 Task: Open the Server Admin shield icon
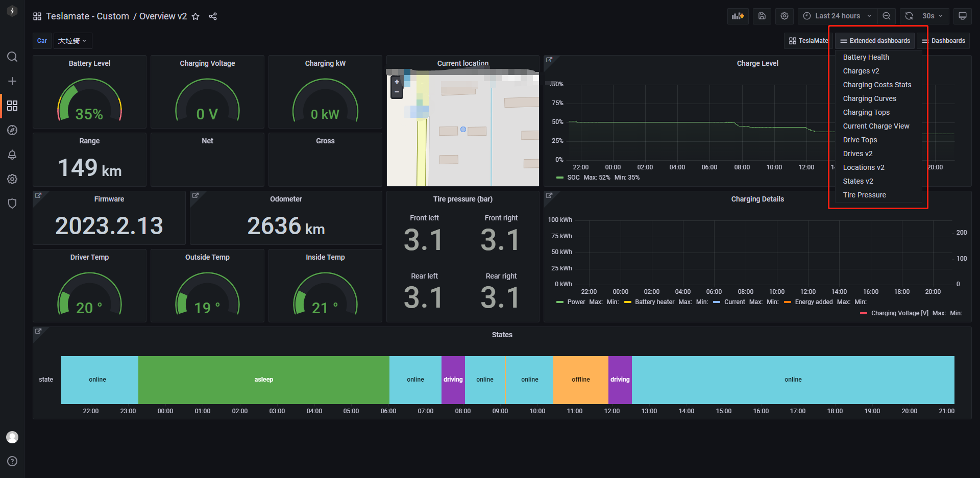pyautogui.click(x=12, y=204)
